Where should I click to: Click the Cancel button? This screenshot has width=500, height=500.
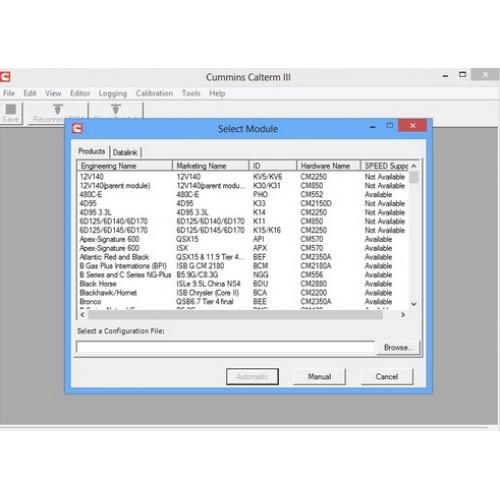point(387,376)
